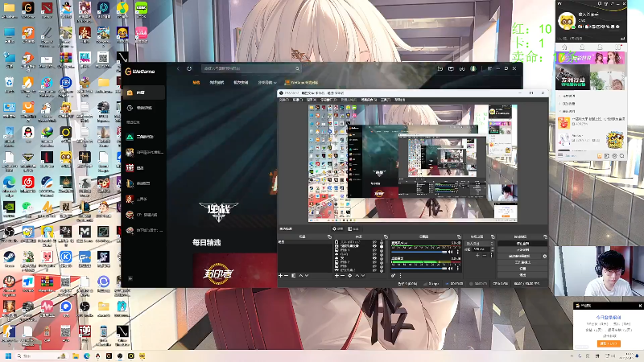Click studio mode button in OBS controls
This screenshot has width=644, height=362.
coord(522,262)
